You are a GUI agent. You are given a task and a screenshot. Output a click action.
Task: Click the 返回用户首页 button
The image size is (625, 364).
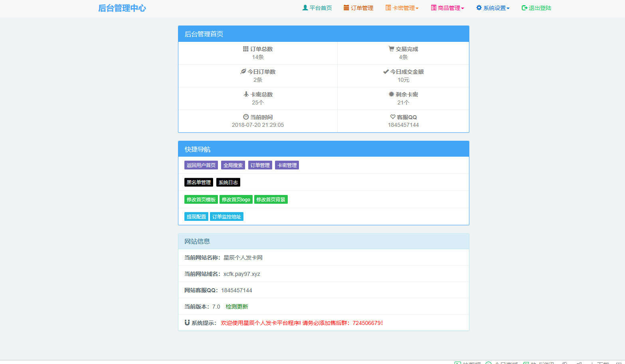(201, 165)
